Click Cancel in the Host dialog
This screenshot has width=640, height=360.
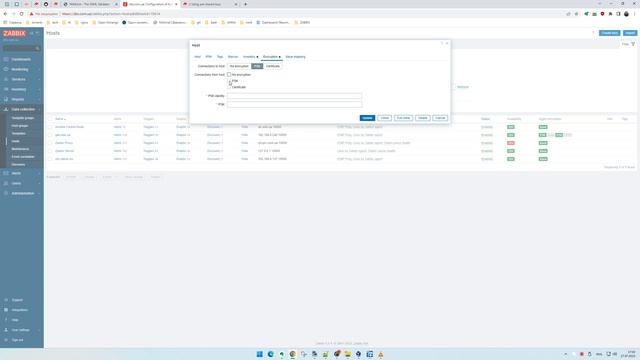pyautogui.click(x=440, y=118)
